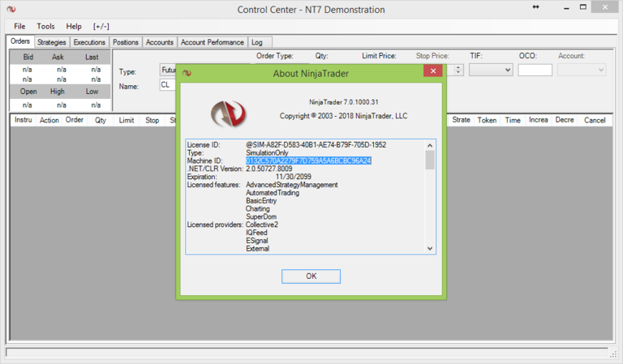This screenshot has width=623, height=364.
Task: Click the Control Center title bar NinjaTrader icon
Action: (x=11, y=10)
